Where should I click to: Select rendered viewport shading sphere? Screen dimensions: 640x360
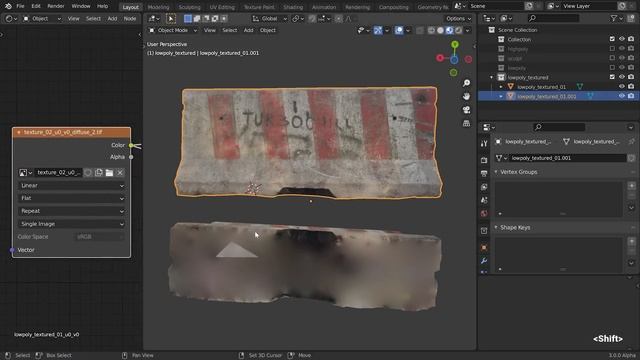[x=459, y=30]
